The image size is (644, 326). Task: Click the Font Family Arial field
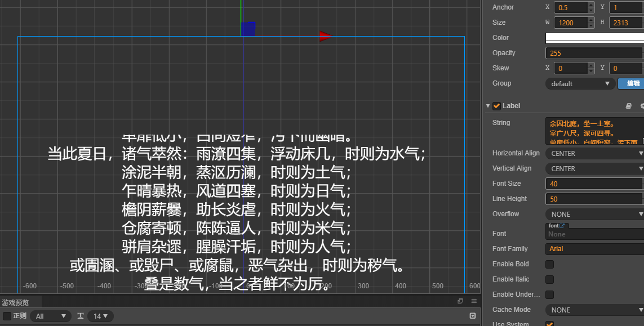(x=595, y=249)
